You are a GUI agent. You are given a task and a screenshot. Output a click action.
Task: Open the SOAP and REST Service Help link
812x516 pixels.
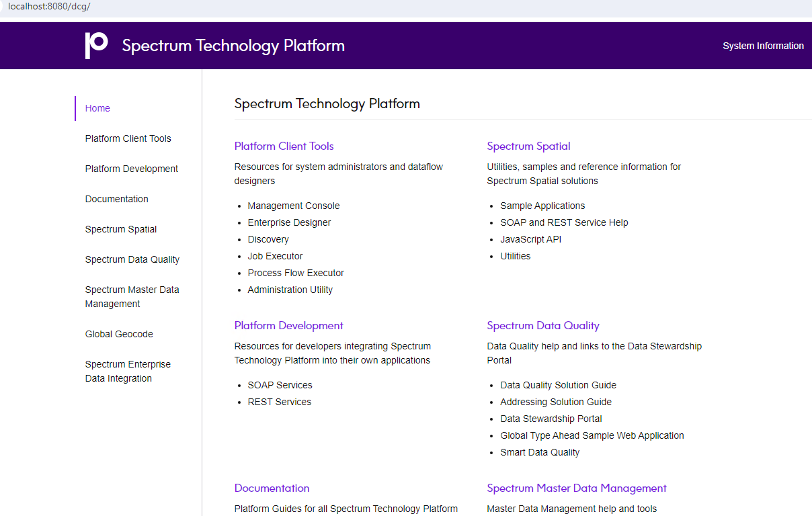pos(564,222)
